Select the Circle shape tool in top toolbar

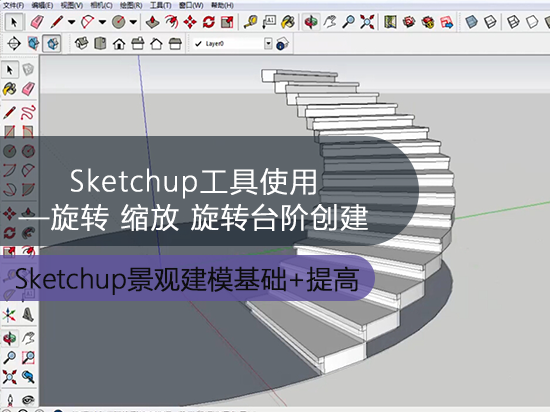[x=119, y=22]
